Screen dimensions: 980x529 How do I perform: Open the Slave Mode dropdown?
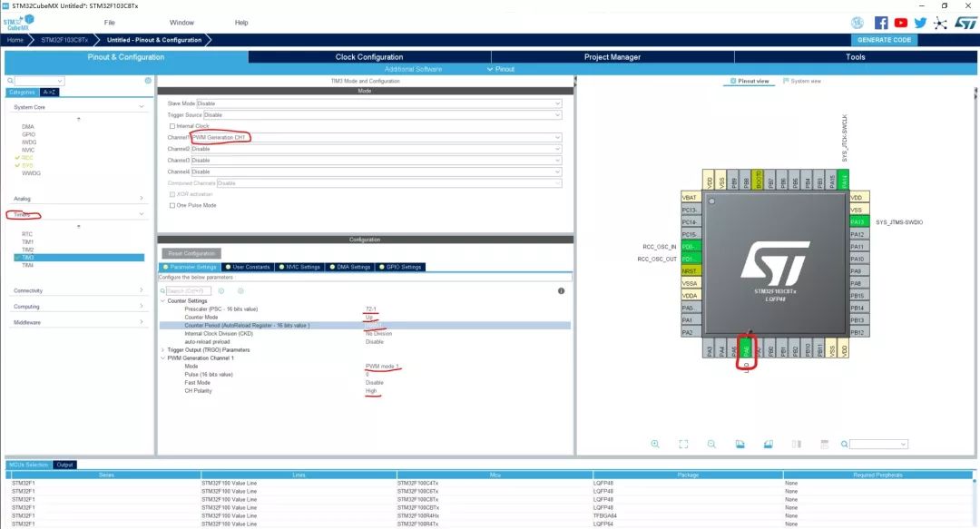pyautogui.click(x=378, y=103)
